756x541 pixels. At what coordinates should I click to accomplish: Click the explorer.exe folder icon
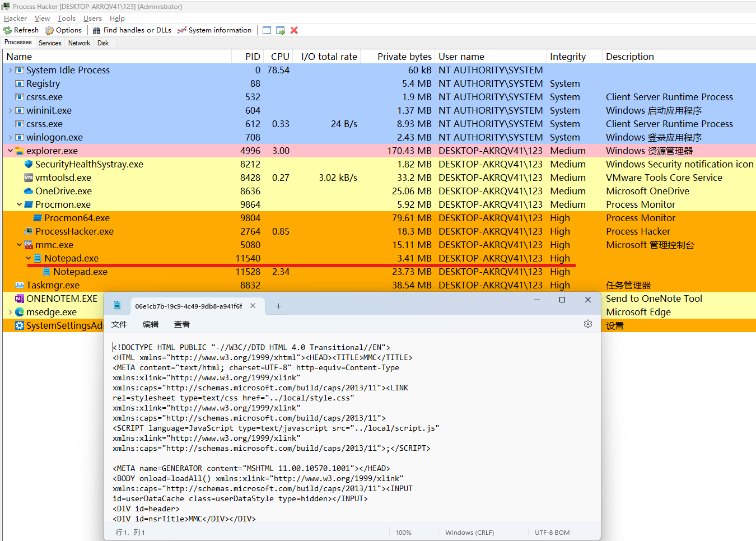pos(20,151)
